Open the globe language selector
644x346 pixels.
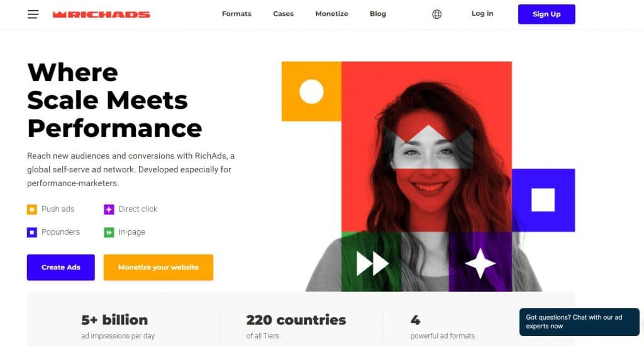[x=436, y=14]
